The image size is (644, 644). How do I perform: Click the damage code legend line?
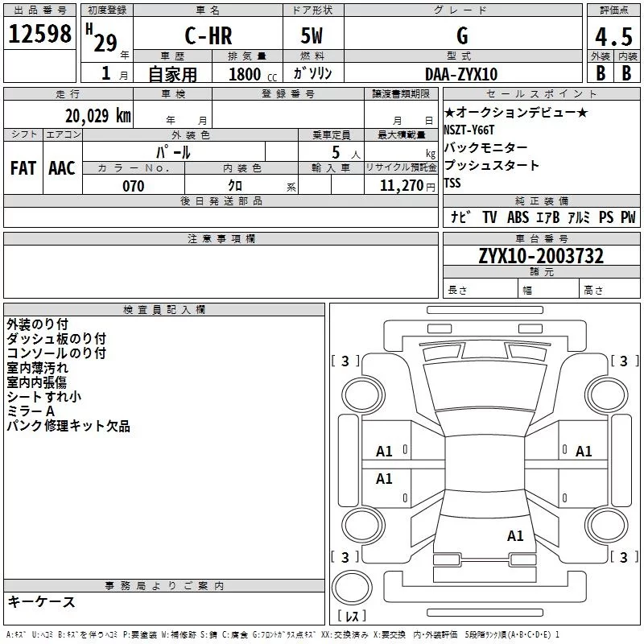283,634
